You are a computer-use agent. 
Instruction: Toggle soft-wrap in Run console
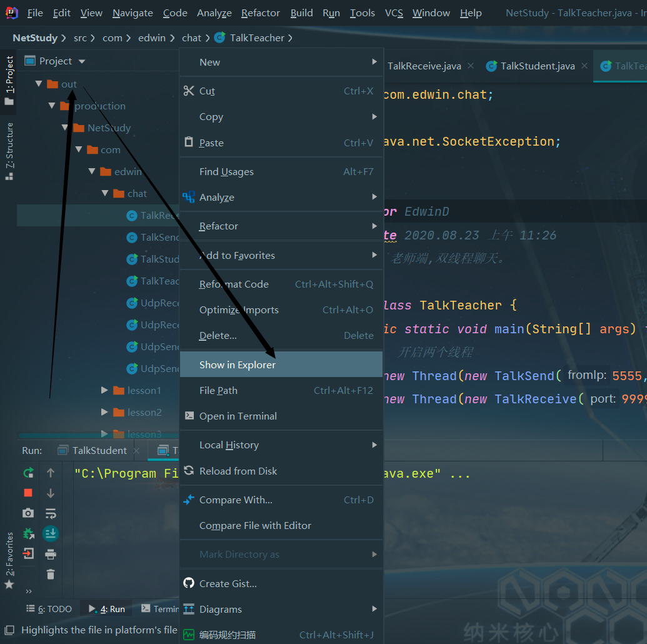[51, 513]
